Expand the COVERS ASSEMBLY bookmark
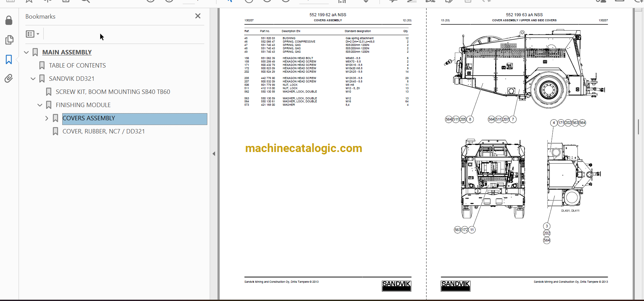 click(x=47, y=118)
